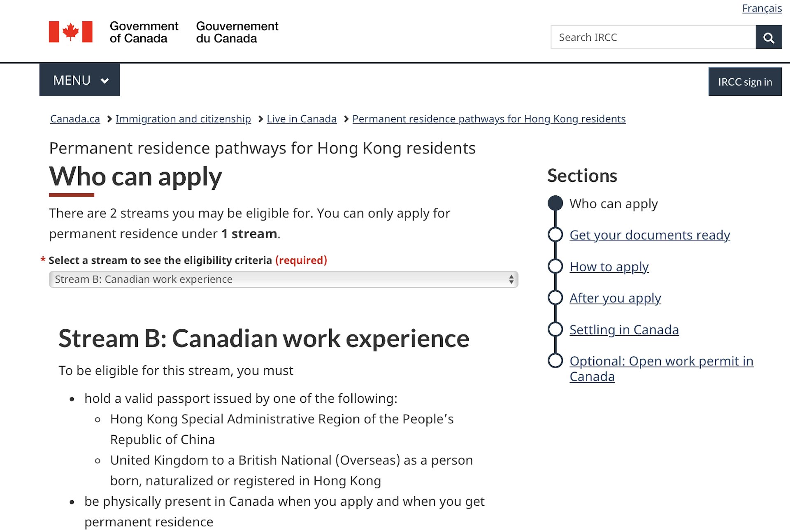Go to Live in Canada breadcrumb
790x532 pixels.
pos(302,119)
